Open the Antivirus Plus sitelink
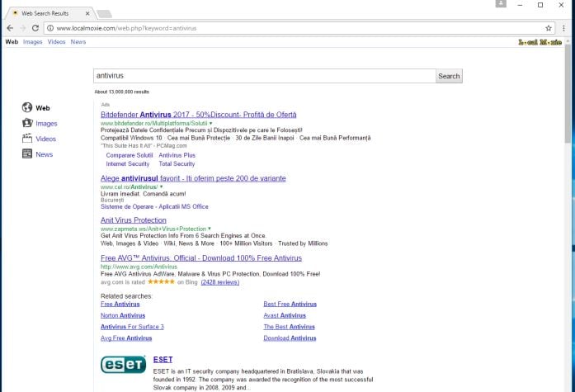The image size is (575, 392). point(177,155)
